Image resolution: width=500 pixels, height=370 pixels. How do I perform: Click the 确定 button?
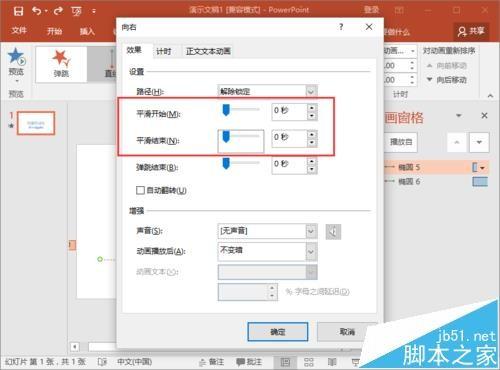(x=278, y=332)
